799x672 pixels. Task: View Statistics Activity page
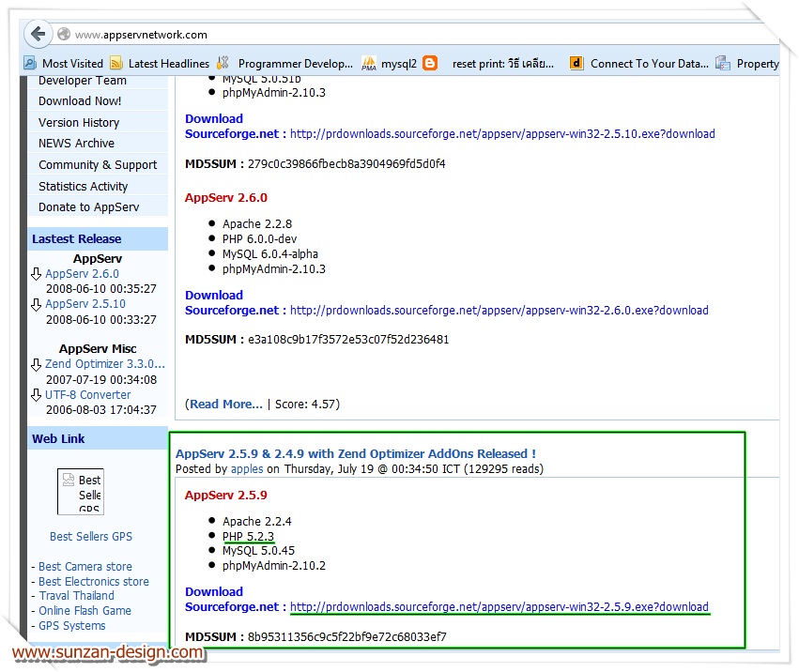pyautogui.click(x=83, y=187)
